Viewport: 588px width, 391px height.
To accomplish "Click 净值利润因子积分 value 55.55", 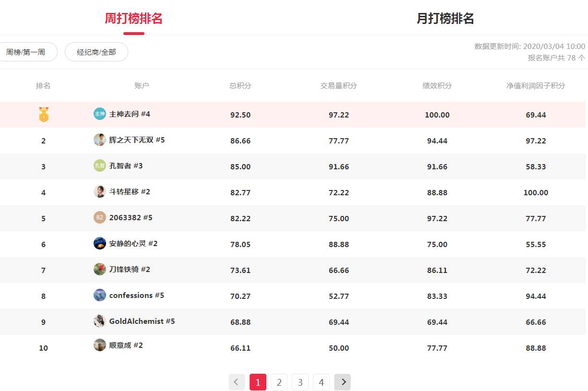I will [x=536, y=245].
